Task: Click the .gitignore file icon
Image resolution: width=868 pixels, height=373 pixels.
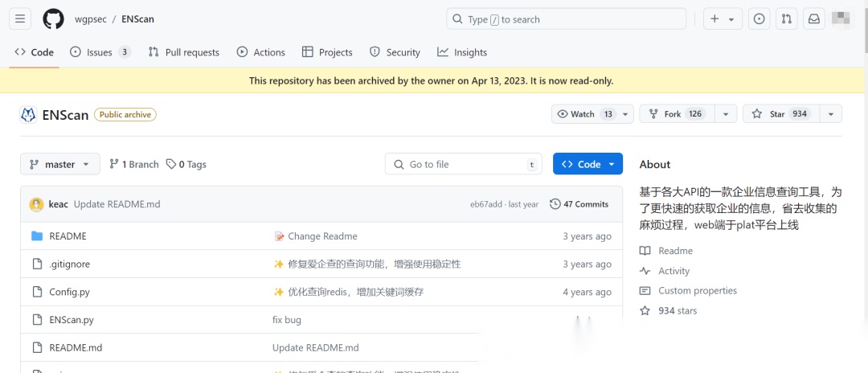Action: [x=37, y=264]
